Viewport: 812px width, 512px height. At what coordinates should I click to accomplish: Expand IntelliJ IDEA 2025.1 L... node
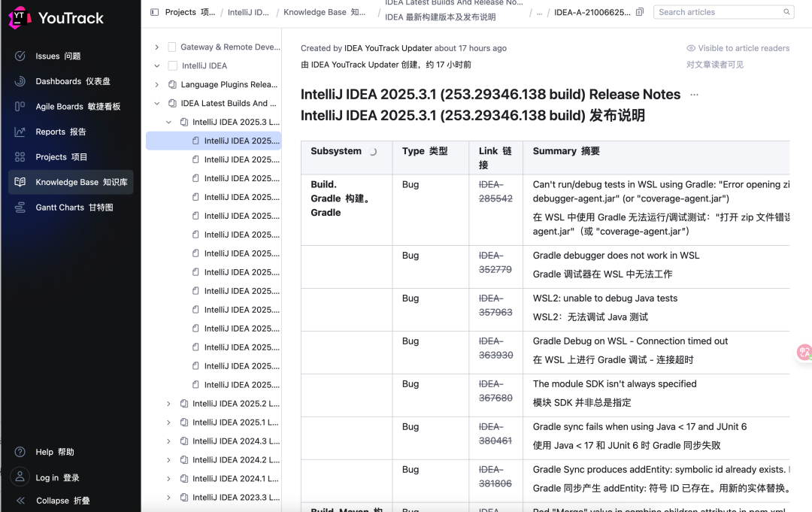(x=168, y=423)
